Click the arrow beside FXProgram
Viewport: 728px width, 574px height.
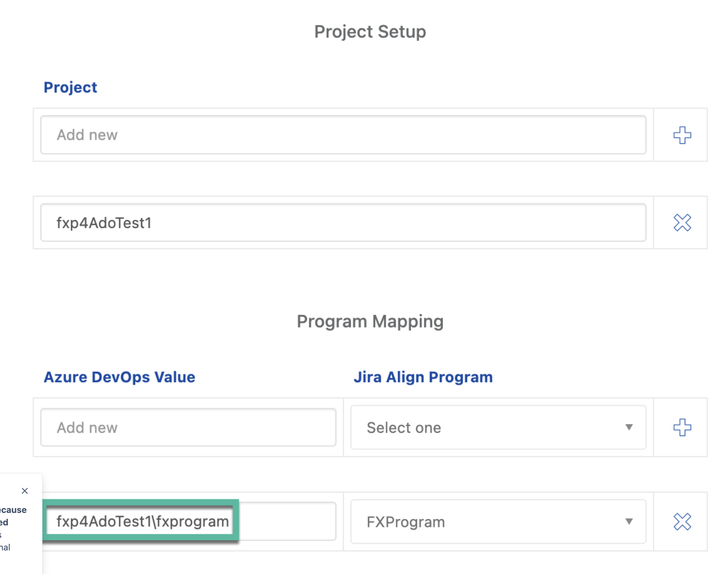coord(629,522)
